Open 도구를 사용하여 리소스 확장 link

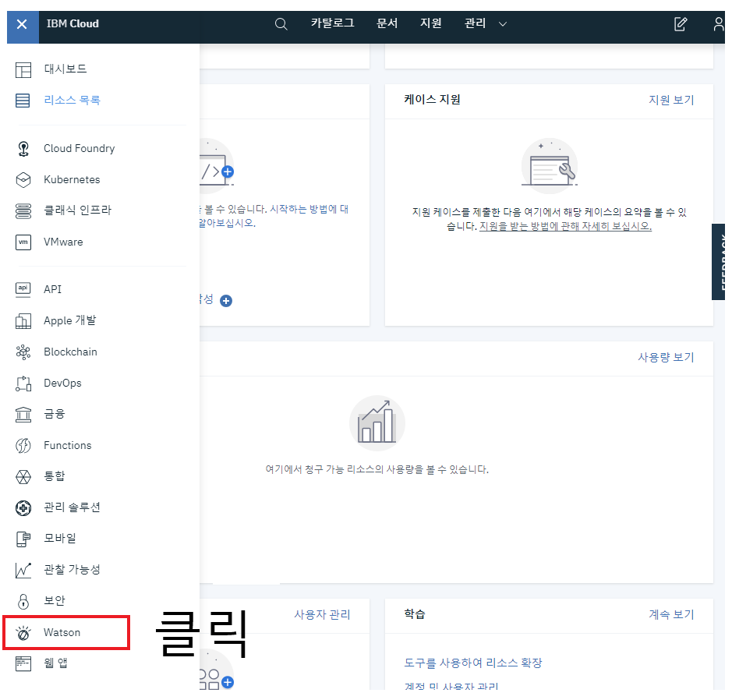click(473, 663)
